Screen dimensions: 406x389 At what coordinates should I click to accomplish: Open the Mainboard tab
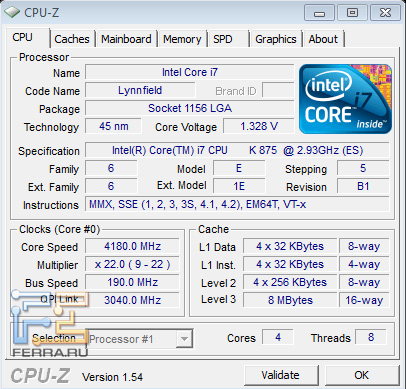pos(126,39)
